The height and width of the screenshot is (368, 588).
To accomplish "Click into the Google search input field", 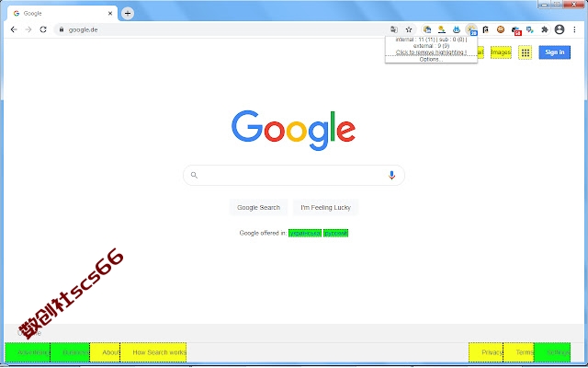I will (x=294, y=175).
